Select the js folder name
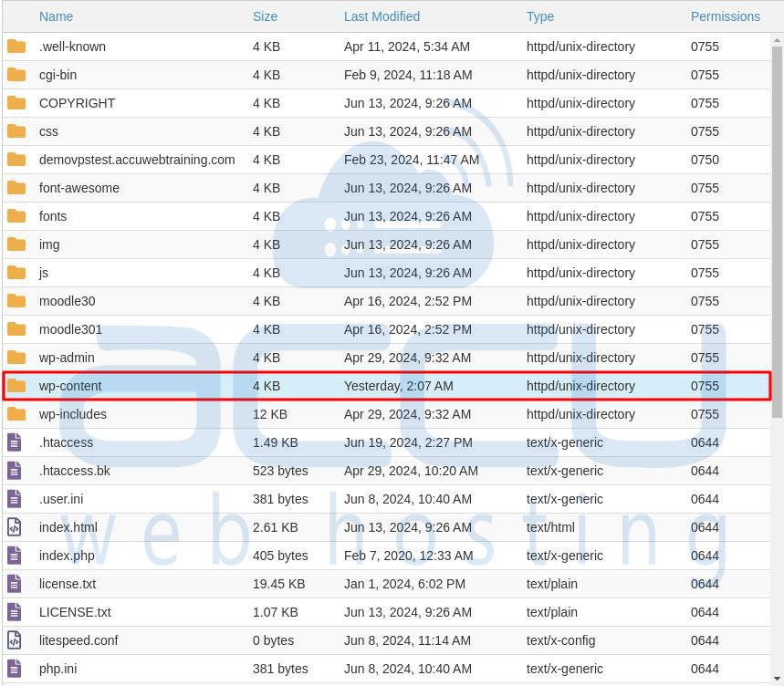Viewport: 784px width, 686px height. (x=44, y=273)
